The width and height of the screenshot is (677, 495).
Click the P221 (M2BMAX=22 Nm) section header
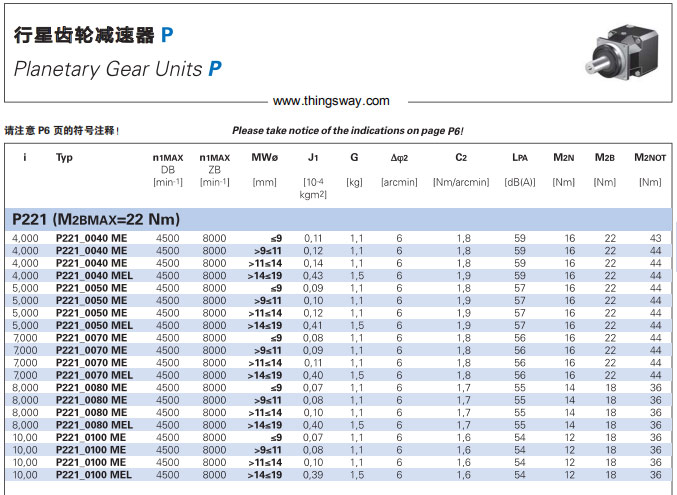point(95,219)
